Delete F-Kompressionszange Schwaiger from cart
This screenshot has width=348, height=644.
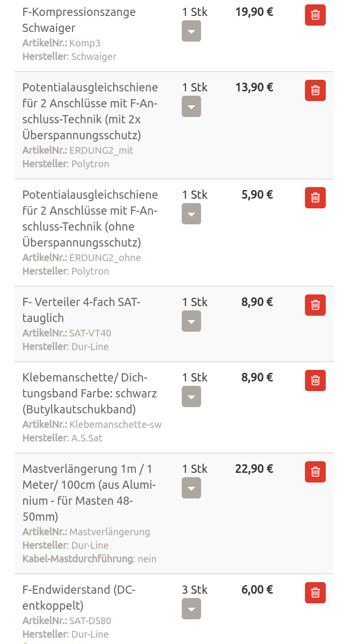315,15
